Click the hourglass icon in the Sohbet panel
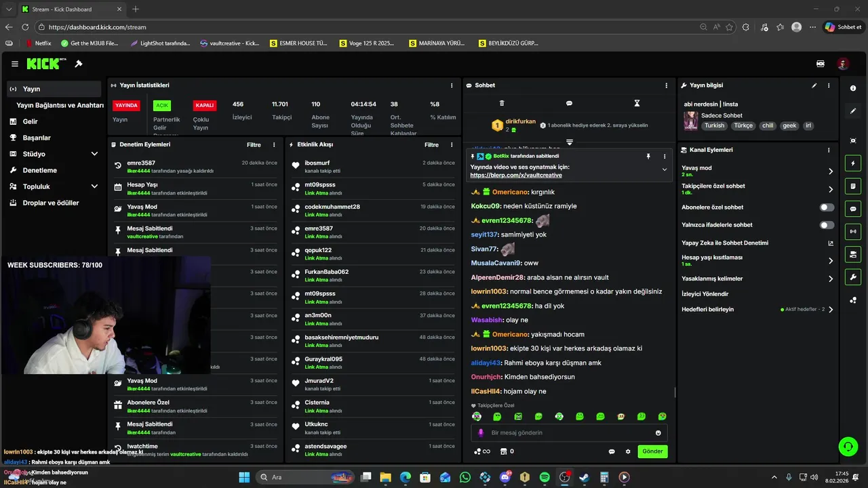This screenshot has height=488, width=868. point(637,103)
